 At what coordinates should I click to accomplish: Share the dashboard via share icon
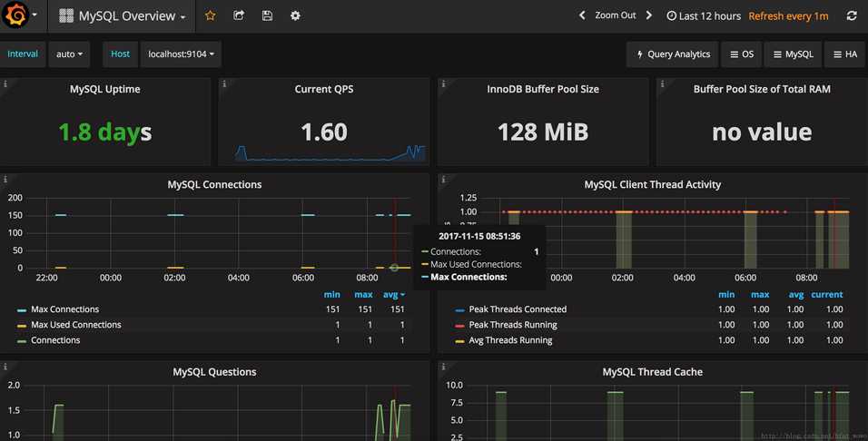coord(239,15)
